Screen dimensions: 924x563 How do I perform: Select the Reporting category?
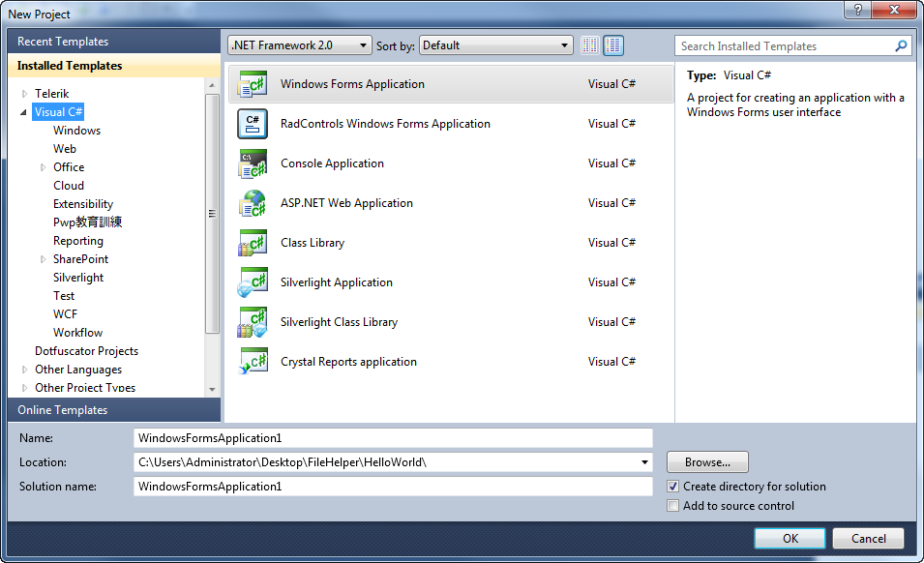pyautogui.click(x=77, y=241)
